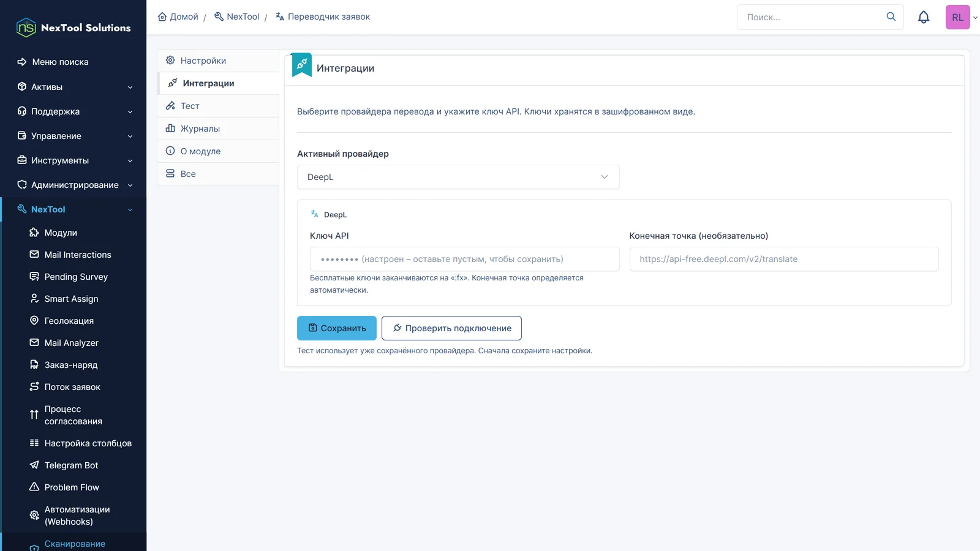The width and height of the screenshot is (980, 551).
Task: Click the Problem Flow warning icon
Action: coord(34,487)
